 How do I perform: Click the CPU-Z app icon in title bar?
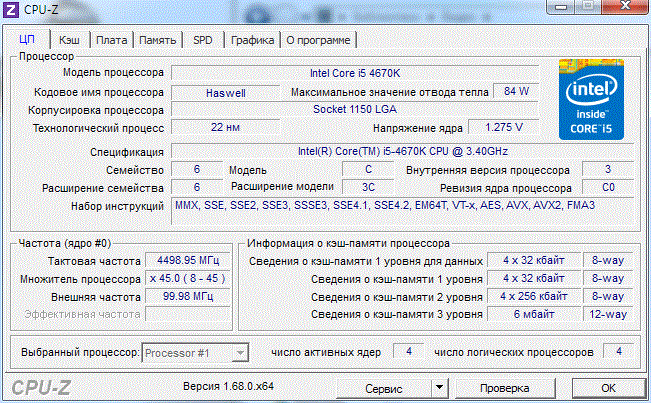coord(10,9)
